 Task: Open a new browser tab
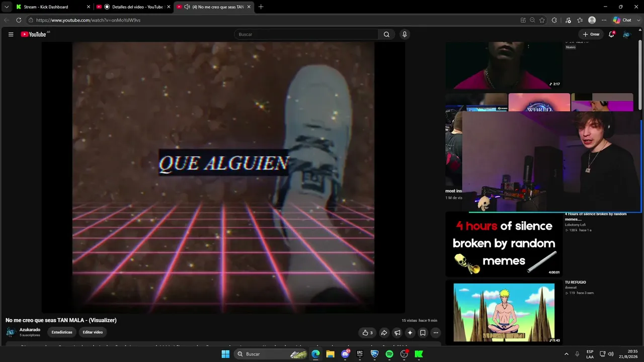261,7
